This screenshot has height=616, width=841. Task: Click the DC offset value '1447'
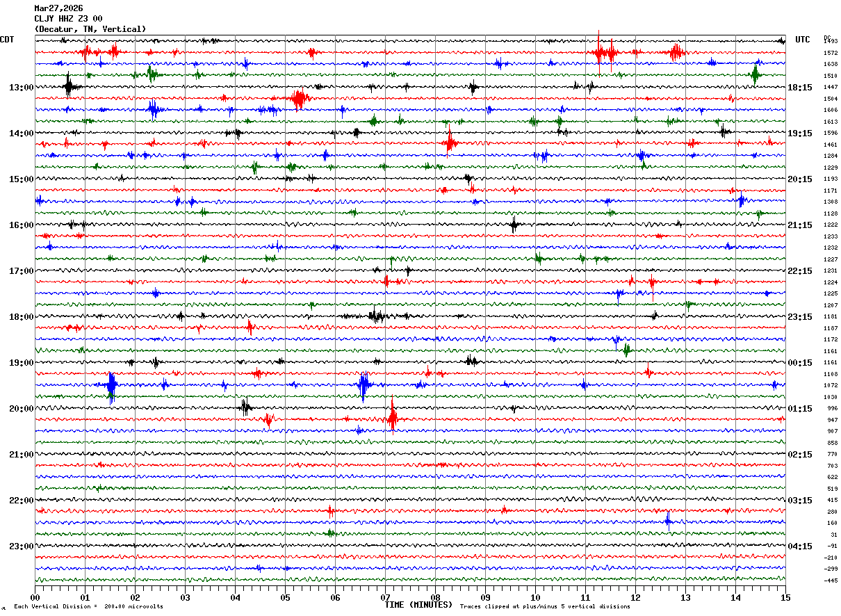pos(831,88)
